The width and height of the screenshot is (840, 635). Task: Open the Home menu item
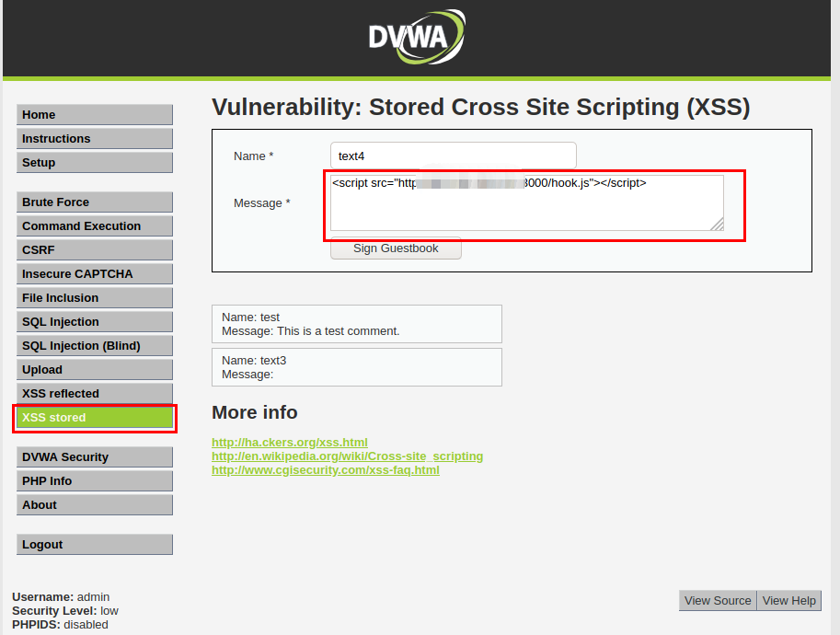(x=94, y=115)
